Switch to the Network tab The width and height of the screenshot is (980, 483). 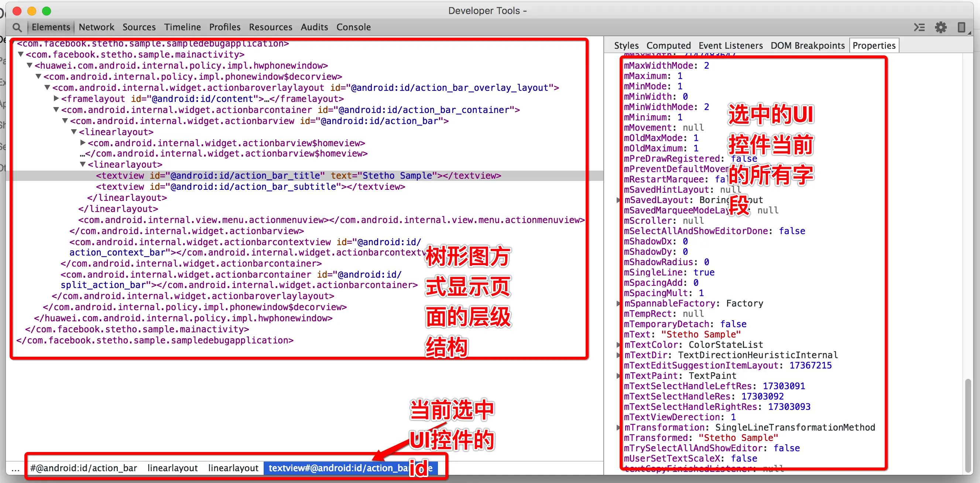96,27
